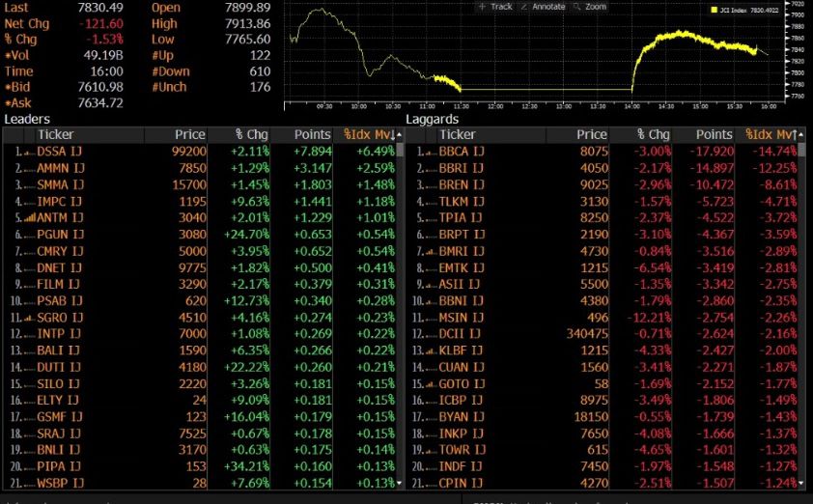Select the WSBP IJ ticker
The image size is (813, 504).
[60, 484]
